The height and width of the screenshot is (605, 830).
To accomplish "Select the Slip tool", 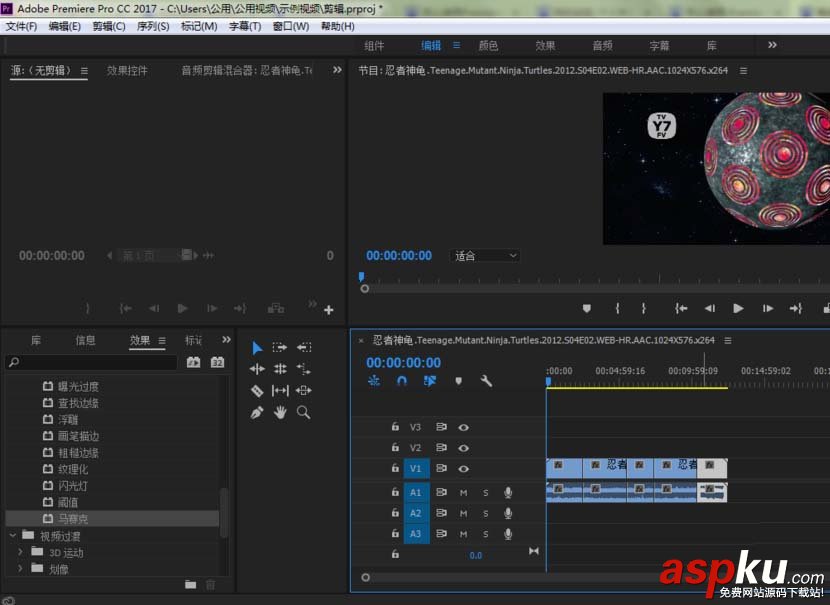I will pos(280,391).
